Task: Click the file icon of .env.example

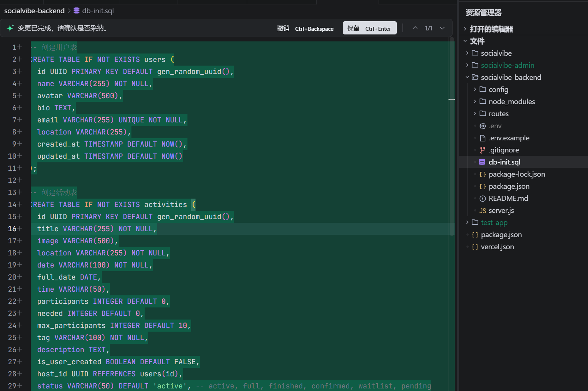Action: tap(483, 138)
